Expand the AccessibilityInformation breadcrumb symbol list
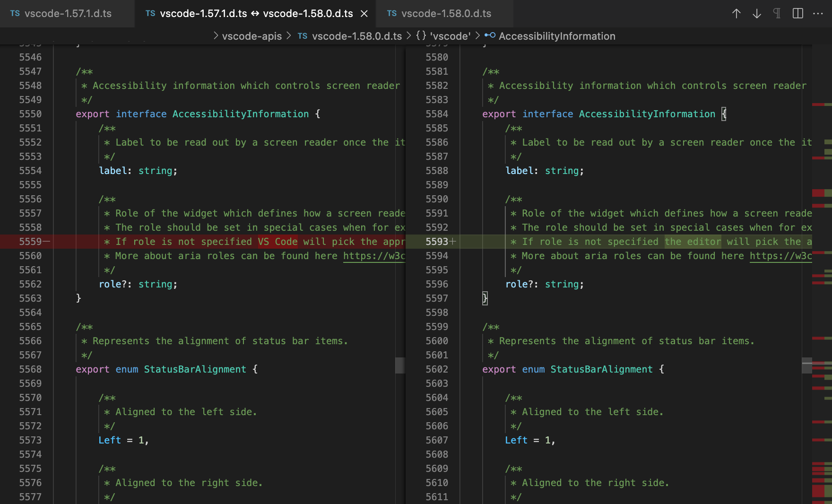Image resolution: width=832 pixels, height=504 pixels. [x=556, y=36]
